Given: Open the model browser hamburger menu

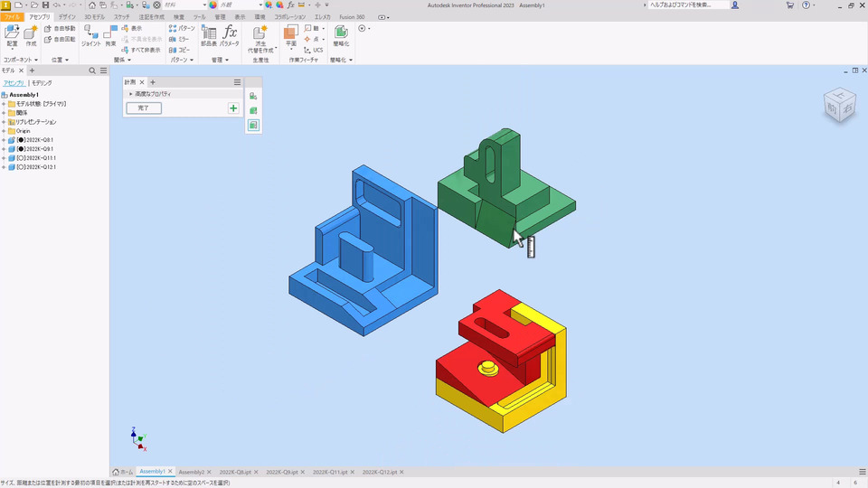Looking at the screenshot, I should click(103, 70).
